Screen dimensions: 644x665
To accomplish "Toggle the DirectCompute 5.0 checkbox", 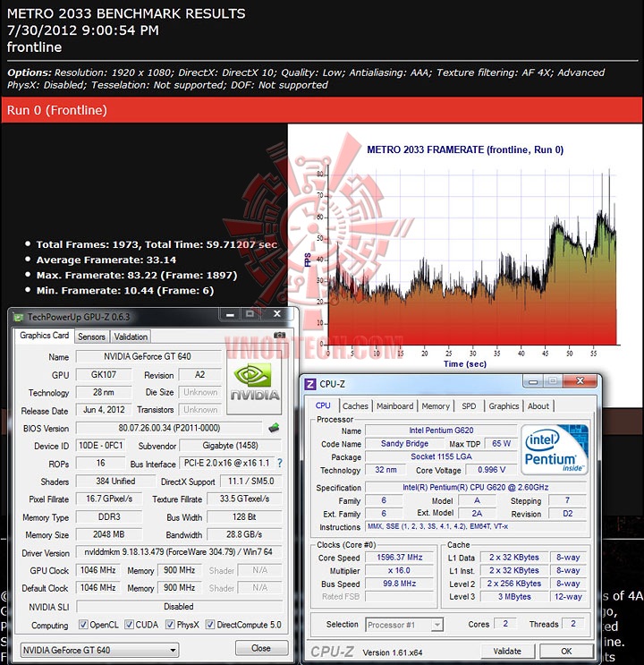I will point(210,625).
